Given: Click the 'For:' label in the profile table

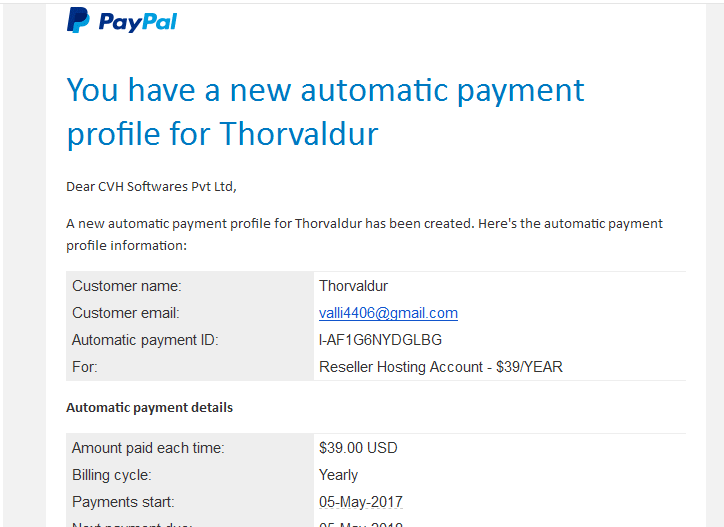Looking at the screenshot, I should pos(85,367).
